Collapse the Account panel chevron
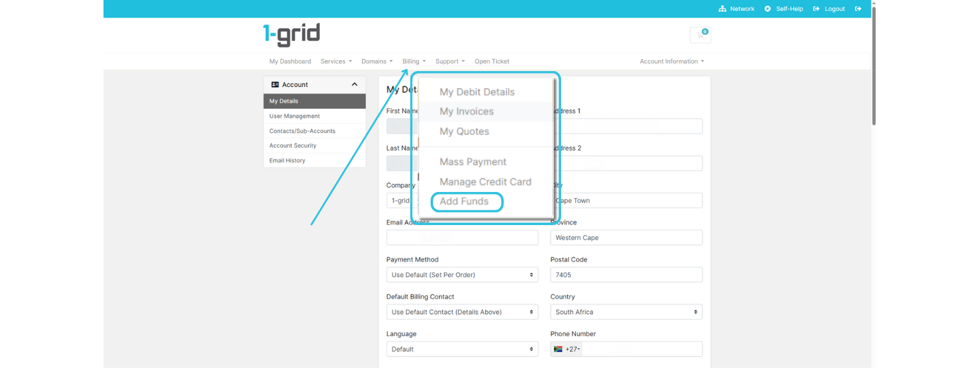980x368 pixels. [355, 85]
